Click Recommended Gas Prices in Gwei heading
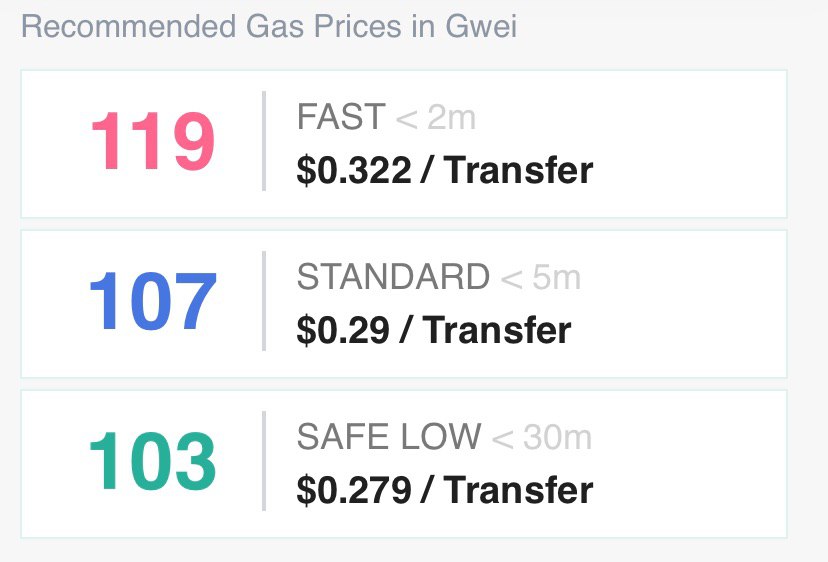The height and width of the screenshot is (562, 828). 269,26
